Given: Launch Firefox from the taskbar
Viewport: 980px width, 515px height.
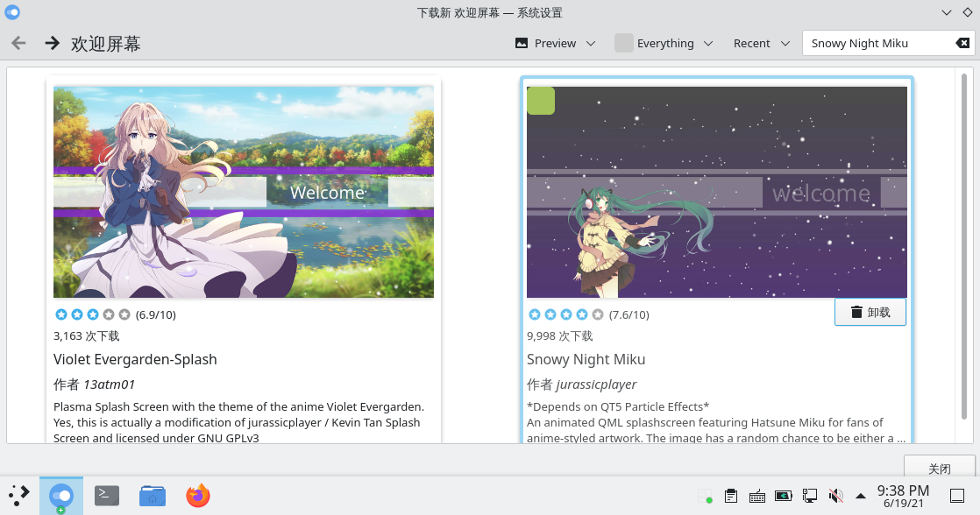Looking at the screenshot, I should tap(198, 496).
